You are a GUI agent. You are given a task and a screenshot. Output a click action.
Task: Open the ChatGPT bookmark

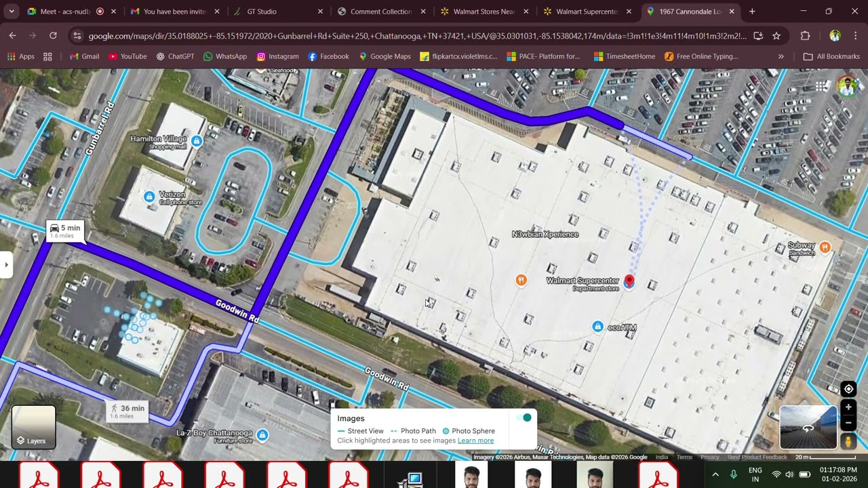176,56
